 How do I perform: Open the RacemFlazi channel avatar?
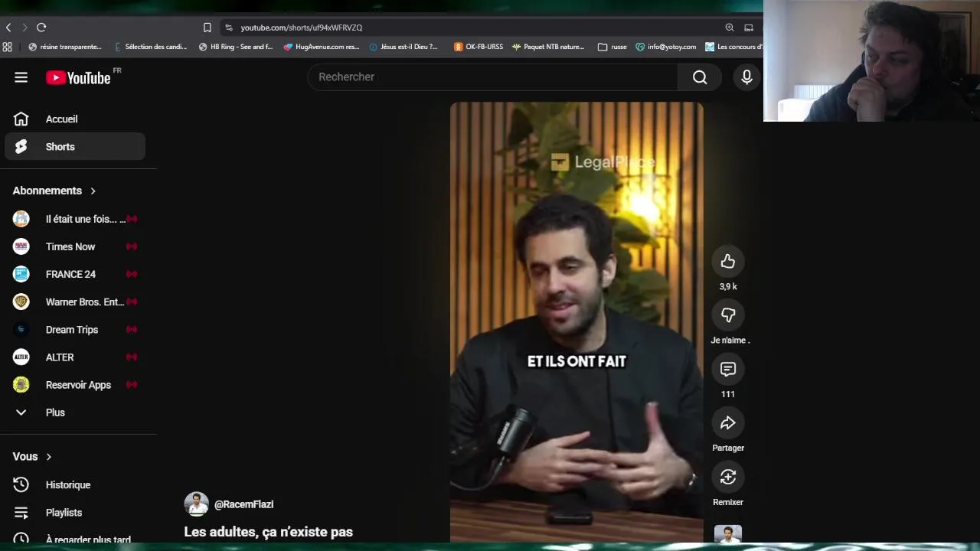197,504
